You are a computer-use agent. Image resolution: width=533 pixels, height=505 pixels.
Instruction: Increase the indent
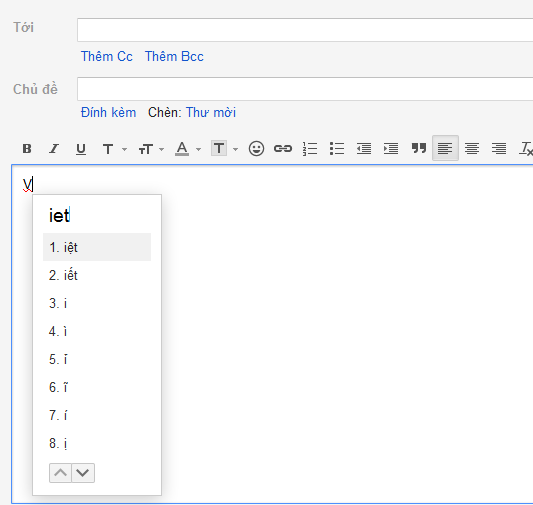click(391, 149)
